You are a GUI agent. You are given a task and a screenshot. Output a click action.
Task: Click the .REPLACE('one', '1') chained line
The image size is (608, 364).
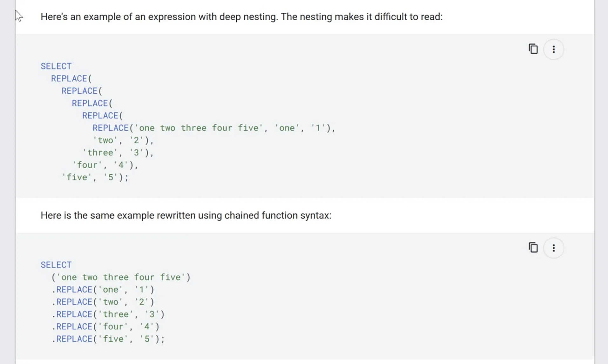pyautogui.click(x=103, y=290)
